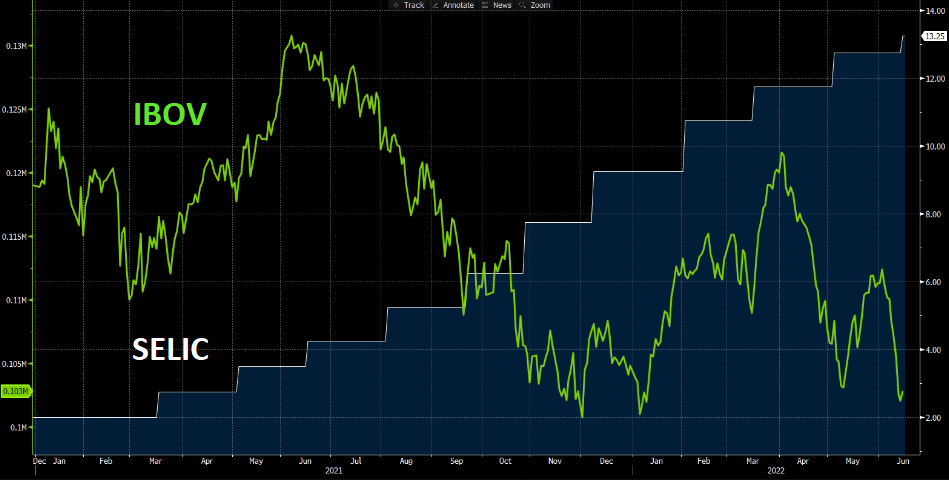Select the green 0.103M value tag

(15, 391)
